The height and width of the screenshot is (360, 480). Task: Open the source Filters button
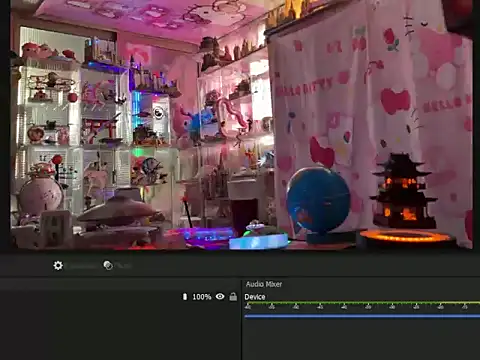point(118,265)
